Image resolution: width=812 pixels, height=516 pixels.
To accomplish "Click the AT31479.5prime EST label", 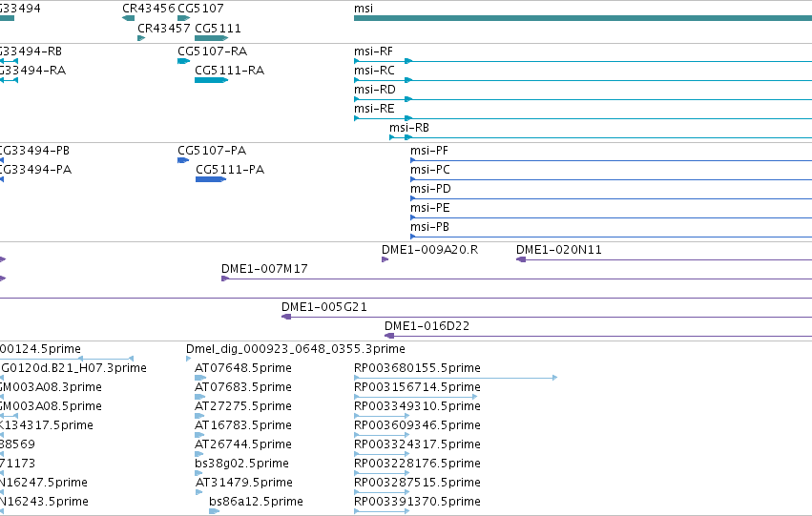I will [x=244, y=483].
